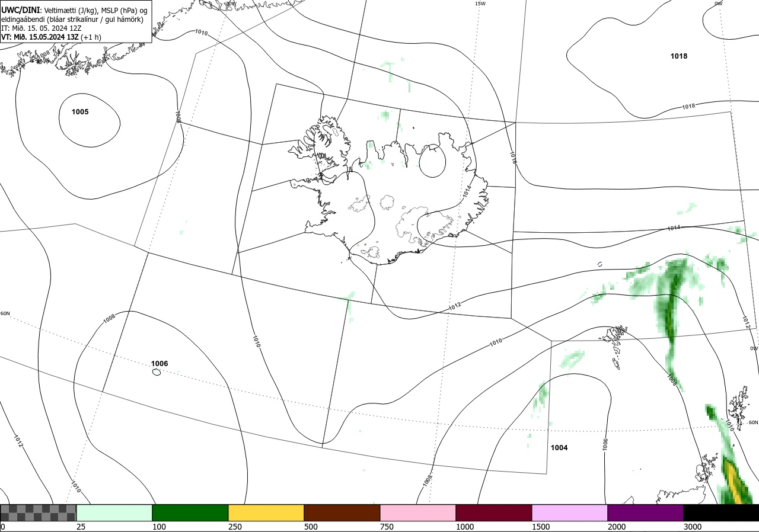
Task: Click the UWC/DINI title text
Action: tap(20, 9)
